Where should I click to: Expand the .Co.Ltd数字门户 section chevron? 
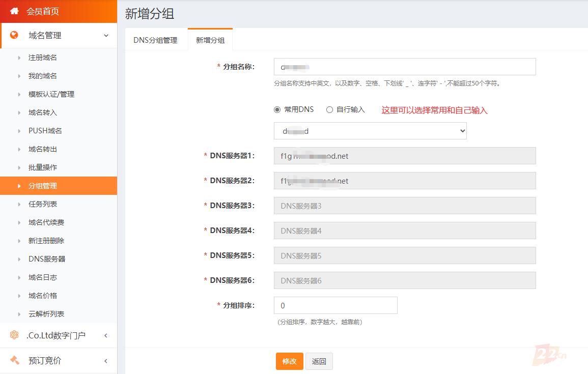pos(105,335)
